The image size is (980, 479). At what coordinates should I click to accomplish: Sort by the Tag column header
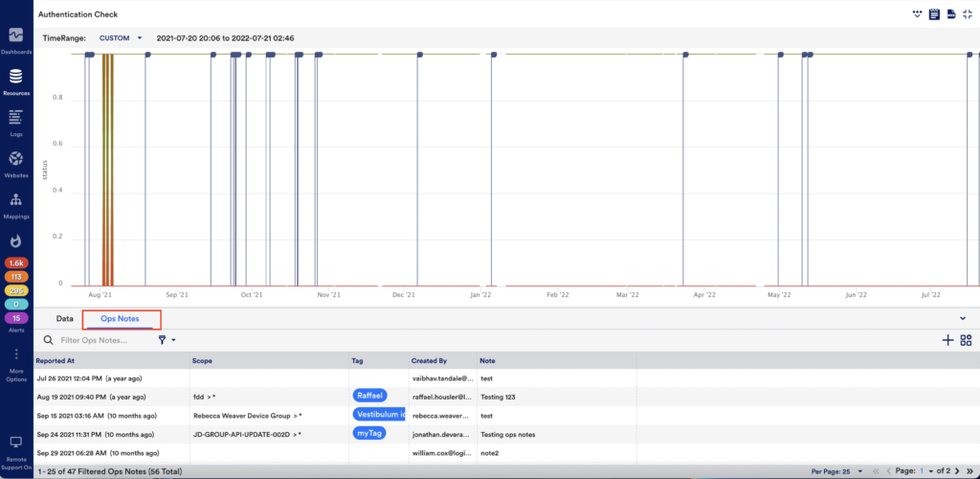pos(379,361)
